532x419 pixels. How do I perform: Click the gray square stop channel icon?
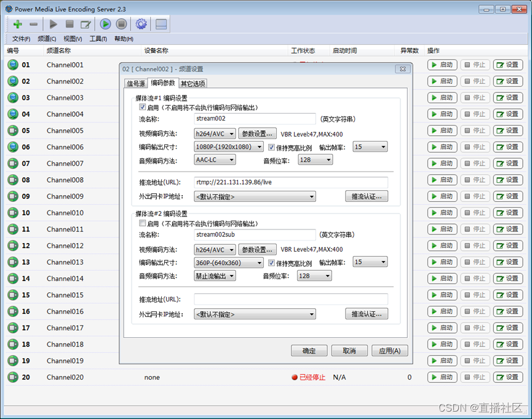pyautogui.click(x=69, y=24)
